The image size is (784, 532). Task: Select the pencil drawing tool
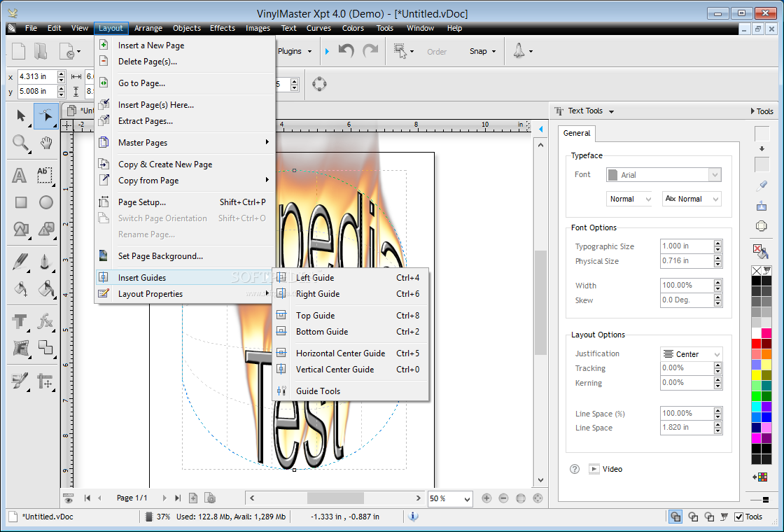click(20, 261)
